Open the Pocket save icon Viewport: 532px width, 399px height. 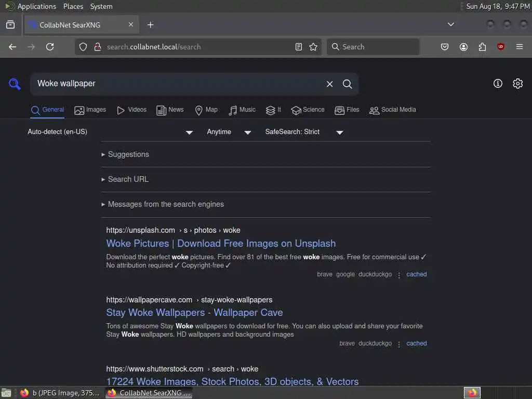pyautogui.click(x=445, y=47)
